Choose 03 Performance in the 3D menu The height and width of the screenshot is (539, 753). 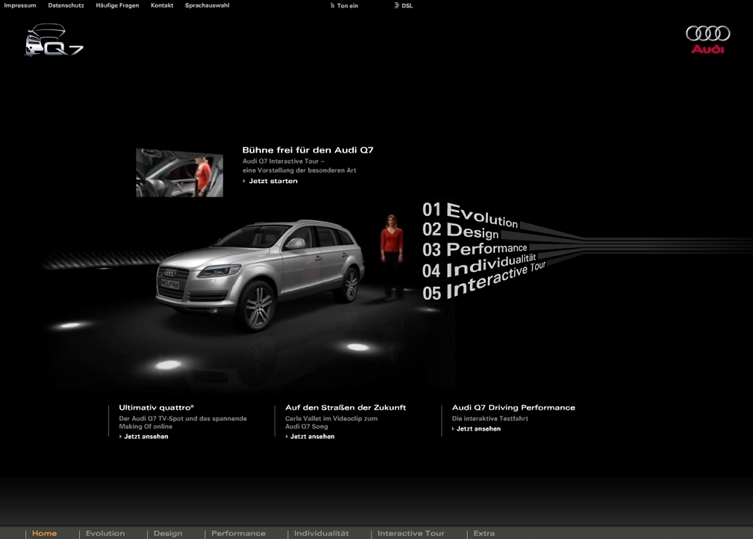474,249
